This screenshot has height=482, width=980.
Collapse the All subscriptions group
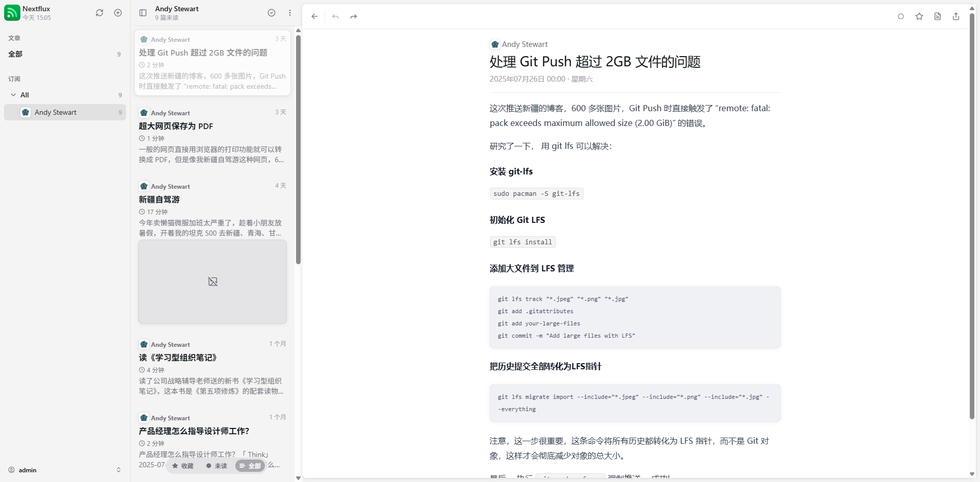coord(13,95)
